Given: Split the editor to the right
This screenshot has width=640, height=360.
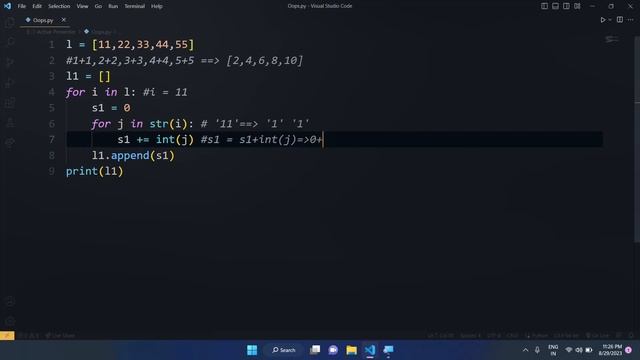Looking at the screenshot, I should tap(620, 20).
